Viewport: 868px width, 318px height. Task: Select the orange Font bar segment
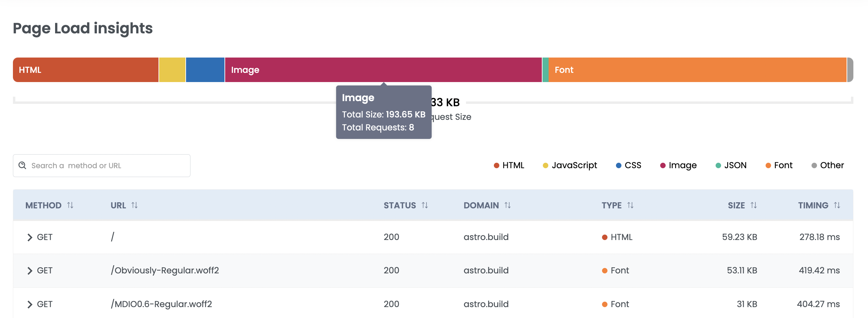(698, 70)
